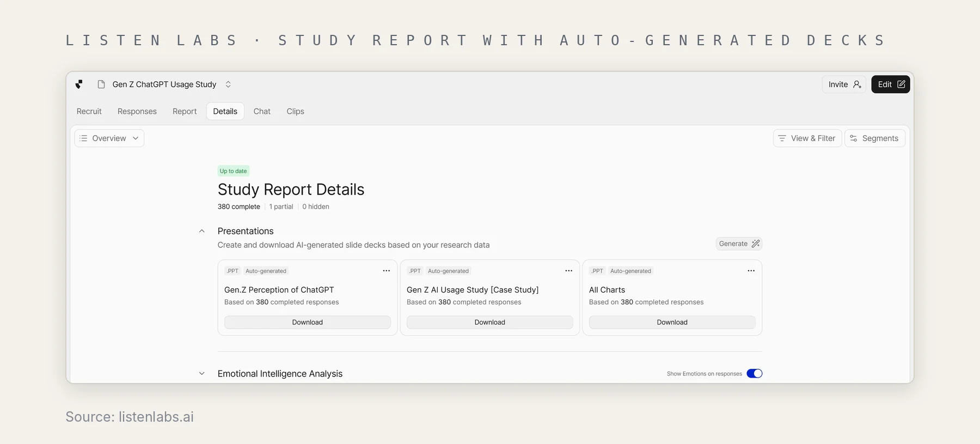Click the Gen Z ChatGPT Usage Study title

164,84
